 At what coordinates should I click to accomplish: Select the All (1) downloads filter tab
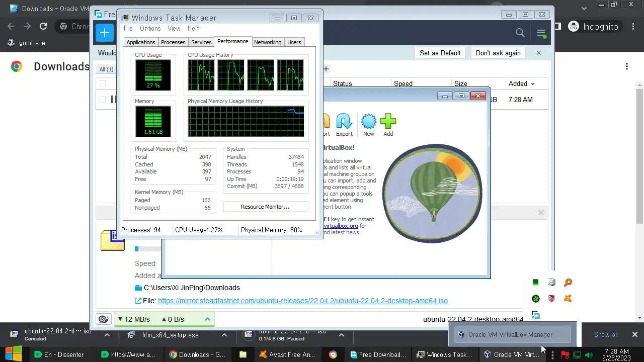(106, 69)
